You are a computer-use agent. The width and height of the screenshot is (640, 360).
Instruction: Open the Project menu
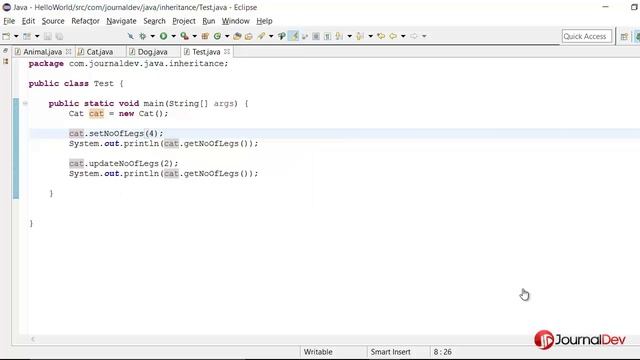pos(184,21)
